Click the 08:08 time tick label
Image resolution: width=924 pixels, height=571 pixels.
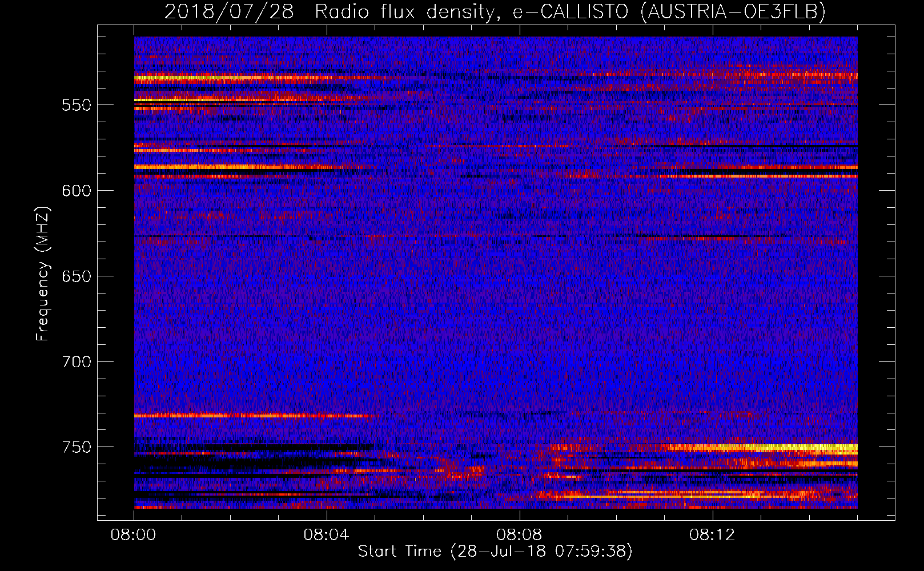tap(519, 535)
